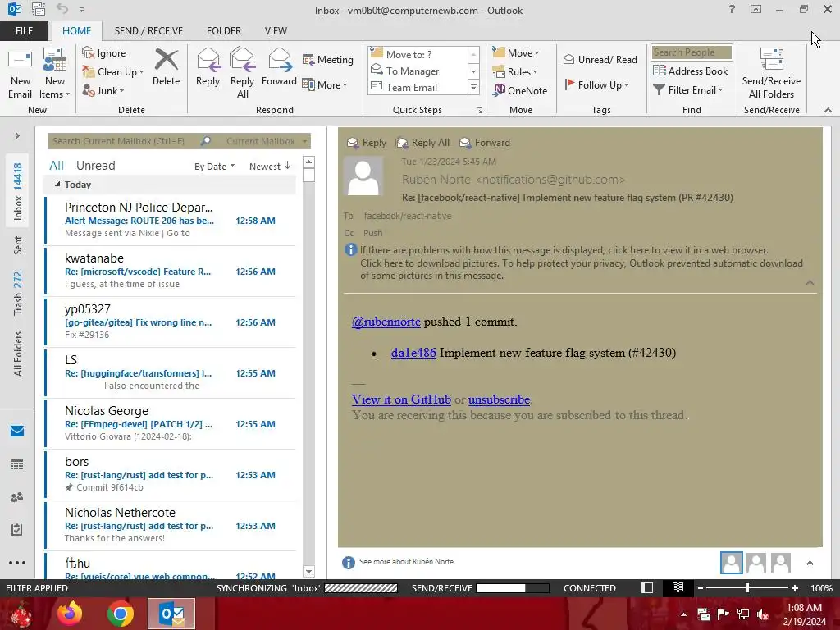The image size is (840, 630).
Task: Open the Rules dropdown
Action: coord(515,72)
